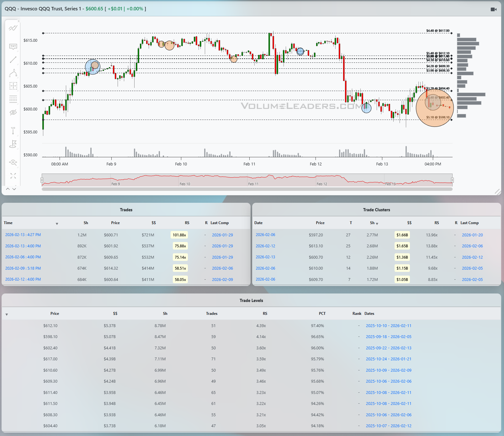Screen dimensions: 504x436
Task: Click the blue trade bubble near $610 on Feb 6
Action: pos(93,67)
